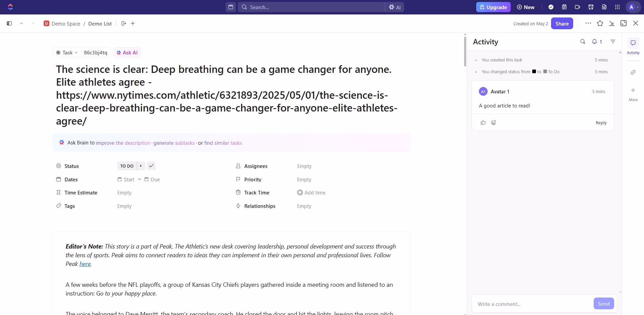Open the ellipsis settings menu near Share
The width and height of the screenshot is (644, 315).
[588, 23]
